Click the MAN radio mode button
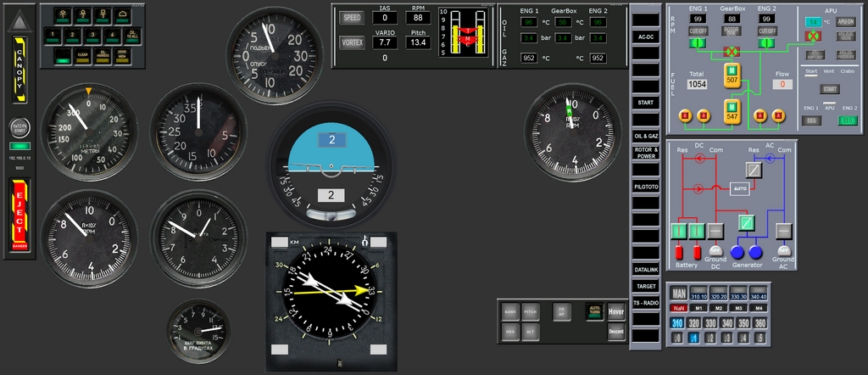The height and width of the screenshot is (375, 868). tap(678, 294)
